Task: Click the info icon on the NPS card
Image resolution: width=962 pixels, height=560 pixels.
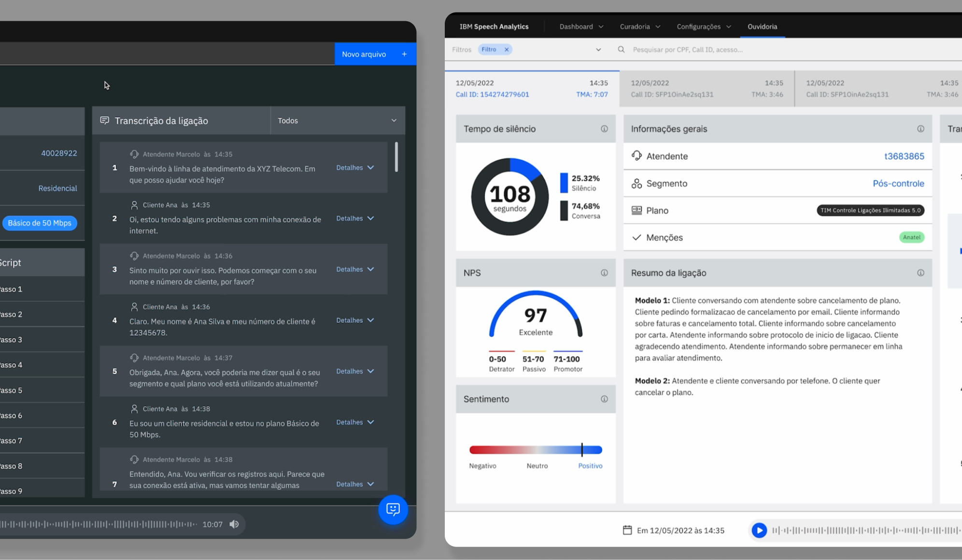Action: pos(604,273)
